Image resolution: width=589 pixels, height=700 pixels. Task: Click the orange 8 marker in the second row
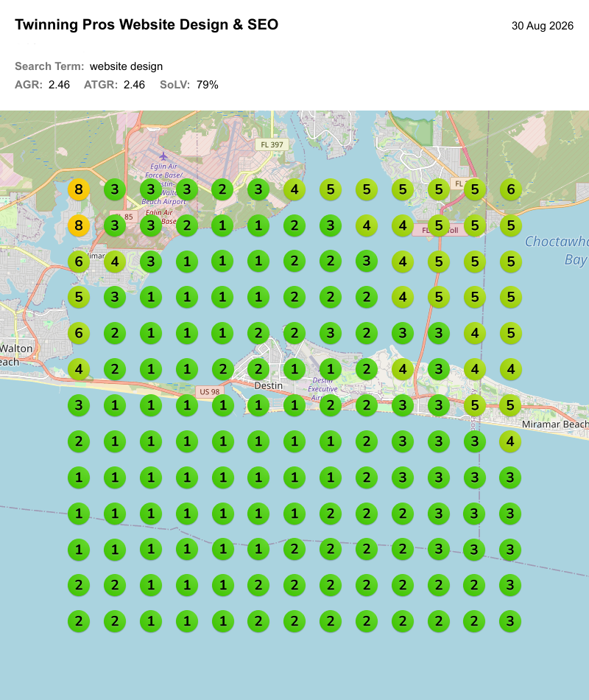click(x=79, y=225)
